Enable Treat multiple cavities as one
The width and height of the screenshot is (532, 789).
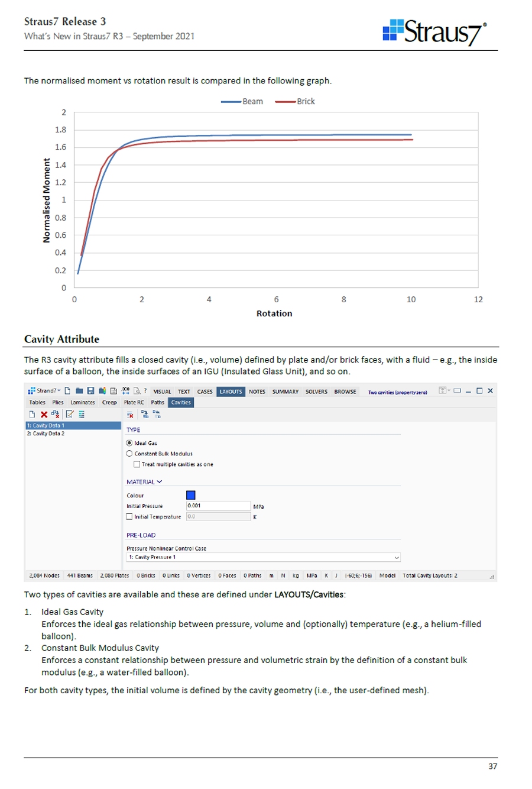point(137,464)
